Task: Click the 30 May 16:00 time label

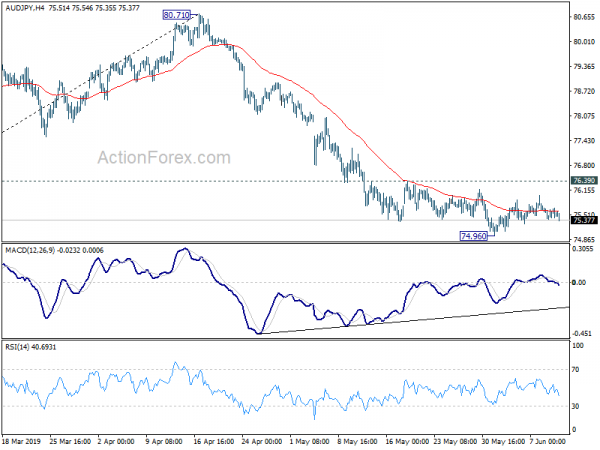Action: point(504,441)
